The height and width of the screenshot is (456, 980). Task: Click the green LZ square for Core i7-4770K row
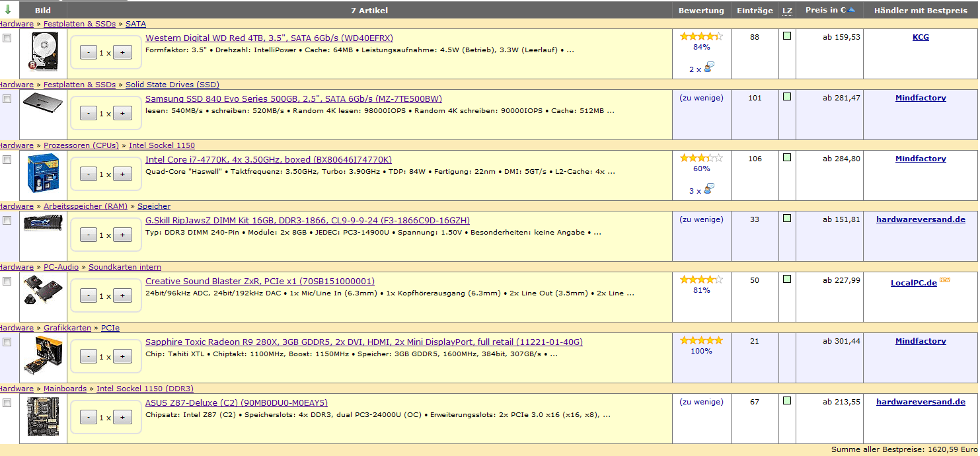pos(787,158)
